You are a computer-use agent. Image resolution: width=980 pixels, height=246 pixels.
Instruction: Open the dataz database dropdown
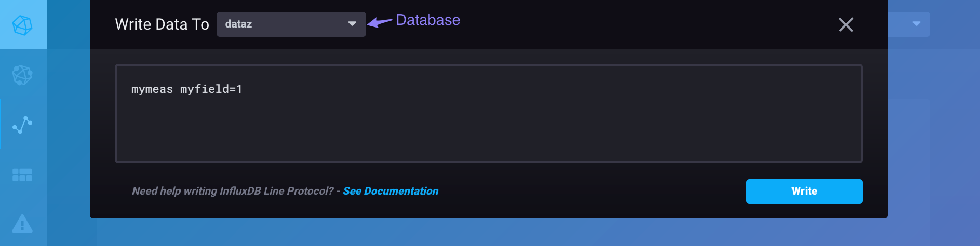pos(291,24)
